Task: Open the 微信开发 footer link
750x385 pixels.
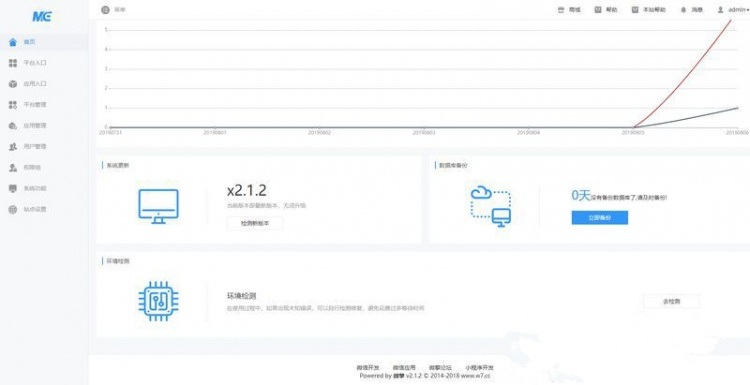Action: pos(368,367)
